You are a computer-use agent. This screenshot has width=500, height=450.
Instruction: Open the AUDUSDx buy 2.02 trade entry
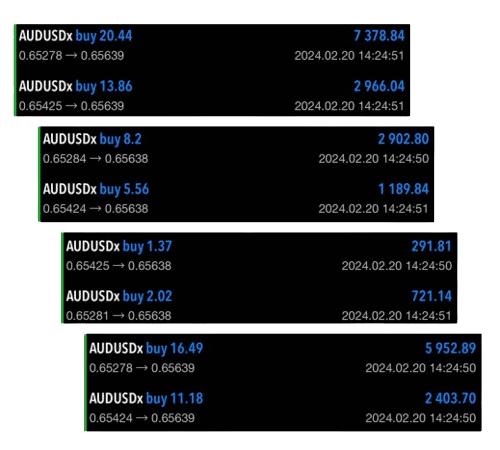tap(259, 306)
